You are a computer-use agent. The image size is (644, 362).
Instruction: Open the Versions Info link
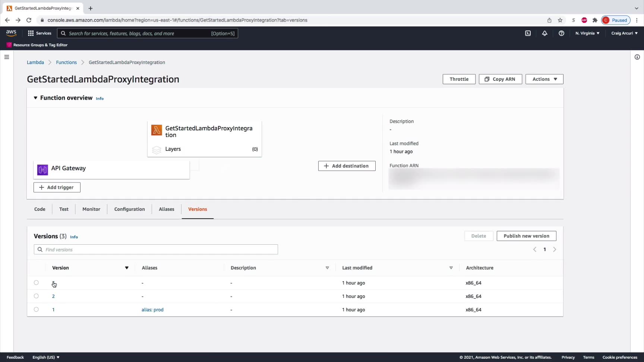pyautogui.click(x=74, y=237)
